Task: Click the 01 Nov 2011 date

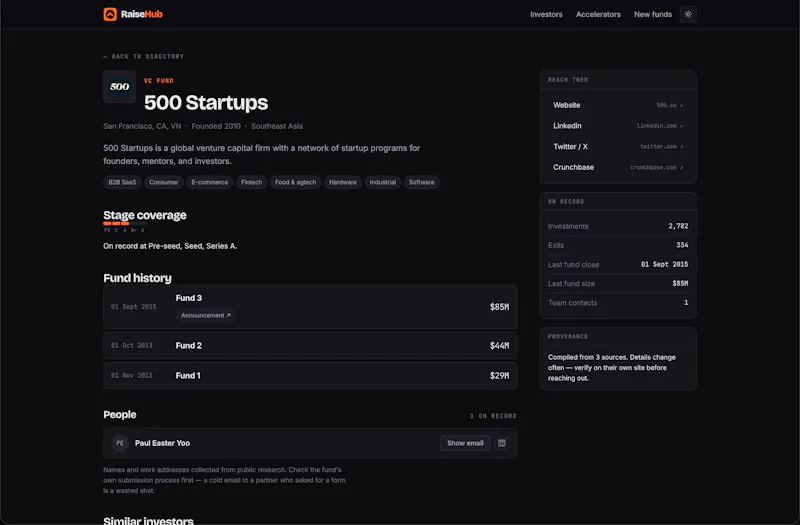Action: [132, 376]
